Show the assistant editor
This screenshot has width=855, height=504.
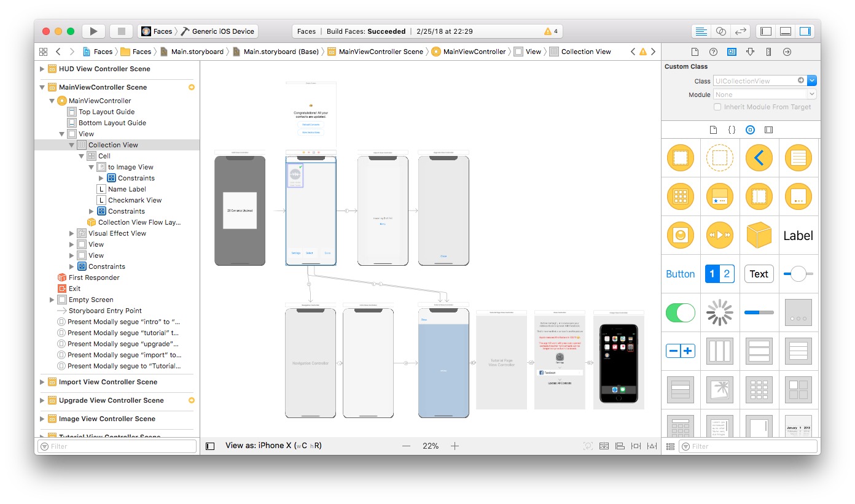[x=721, y=31]
